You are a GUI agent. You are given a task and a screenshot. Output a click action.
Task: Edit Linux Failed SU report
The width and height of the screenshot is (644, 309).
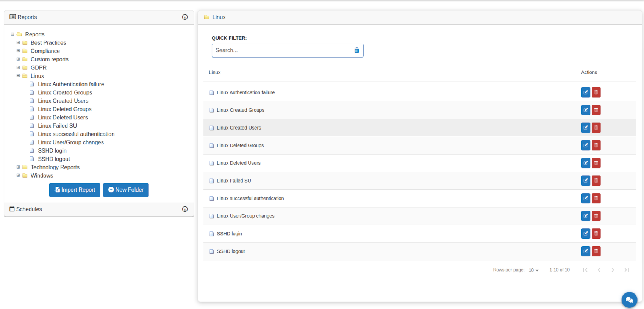pos(586,181)
